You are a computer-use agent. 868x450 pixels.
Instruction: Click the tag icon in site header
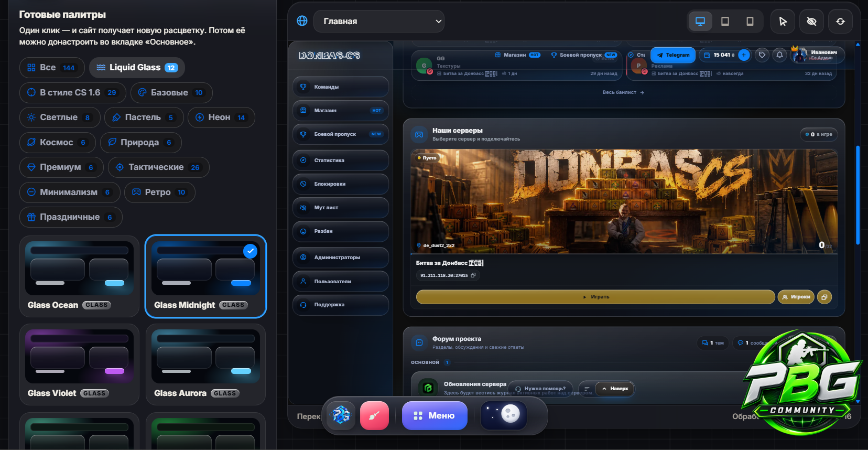[x=762, y=55]
